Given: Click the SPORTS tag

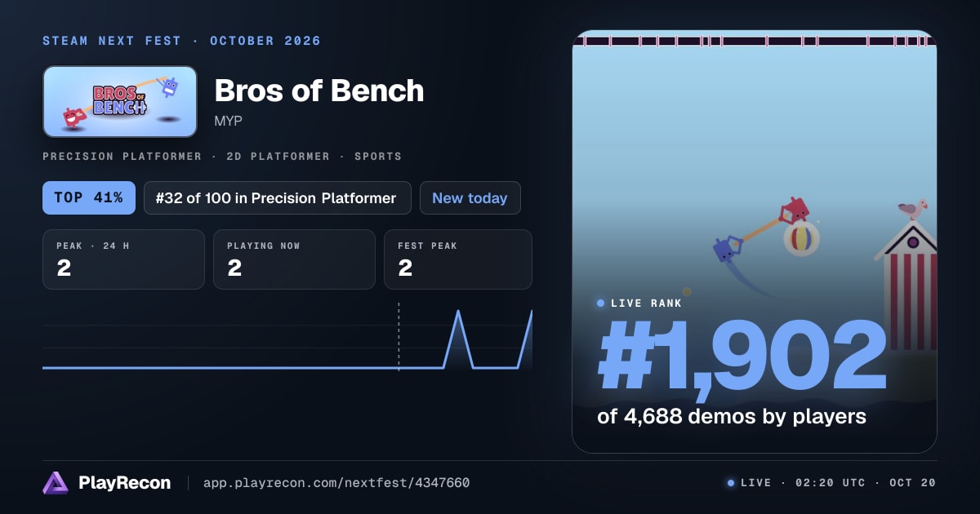Looking at the screenshot, I should click(378, 156).
